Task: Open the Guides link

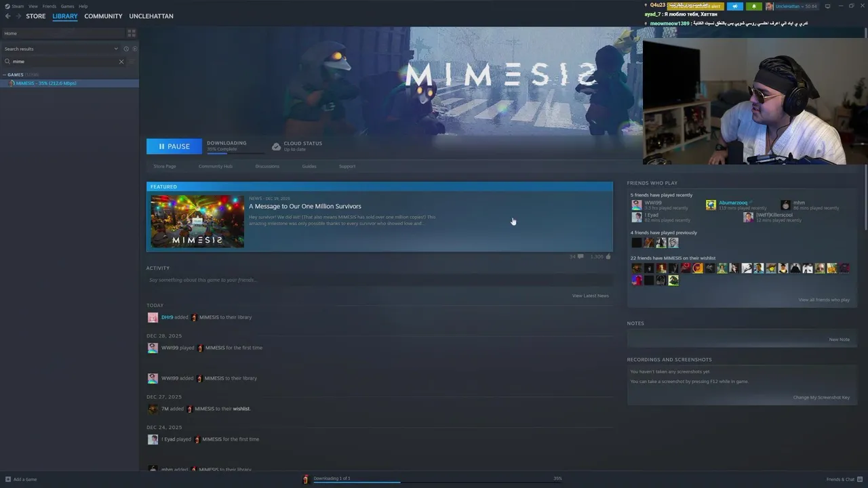Action: click(x=309, y=166)
